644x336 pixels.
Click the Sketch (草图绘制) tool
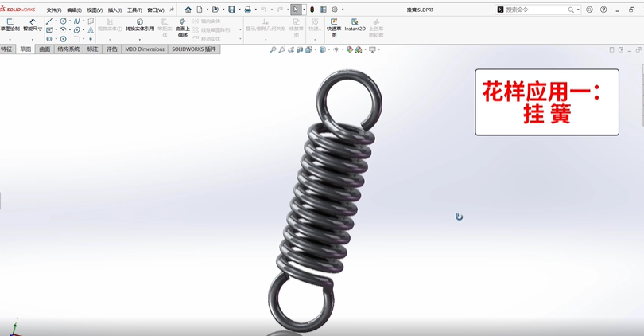pyautogui.click(x=10, y=24)
